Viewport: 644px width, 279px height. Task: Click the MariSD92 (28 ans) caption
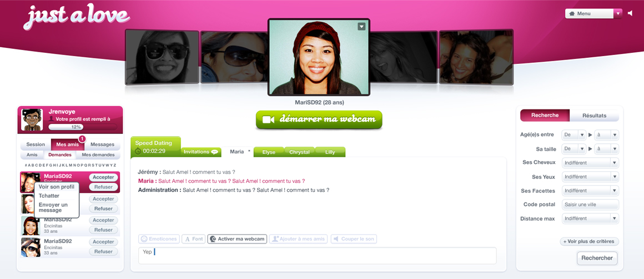319,102
